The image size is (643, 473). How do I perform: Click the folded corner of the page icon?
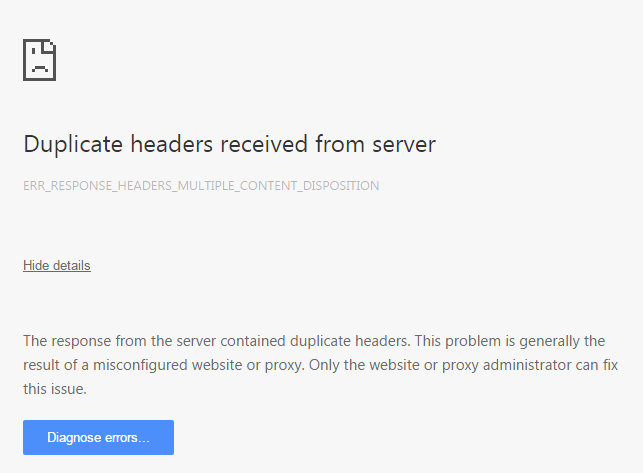pyautogui.click(x=49, y=47)
